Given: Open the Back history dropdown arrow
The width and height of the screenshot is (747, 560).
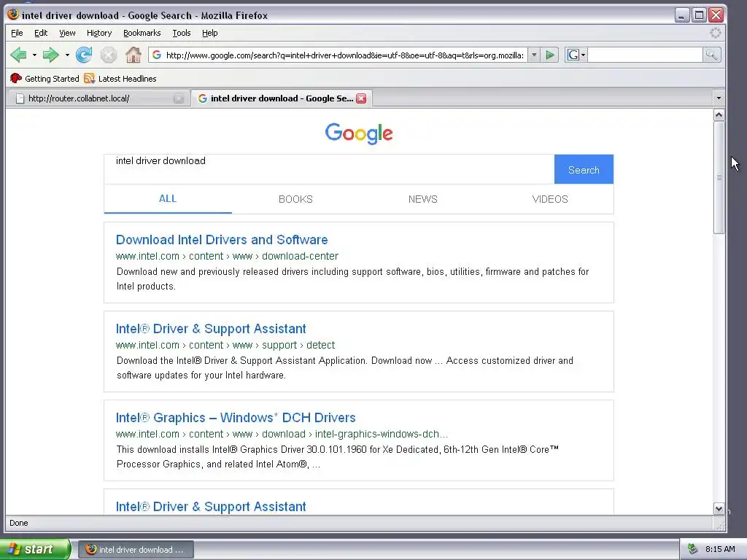Looking at the screenshot, I should [x=34, y=55].
